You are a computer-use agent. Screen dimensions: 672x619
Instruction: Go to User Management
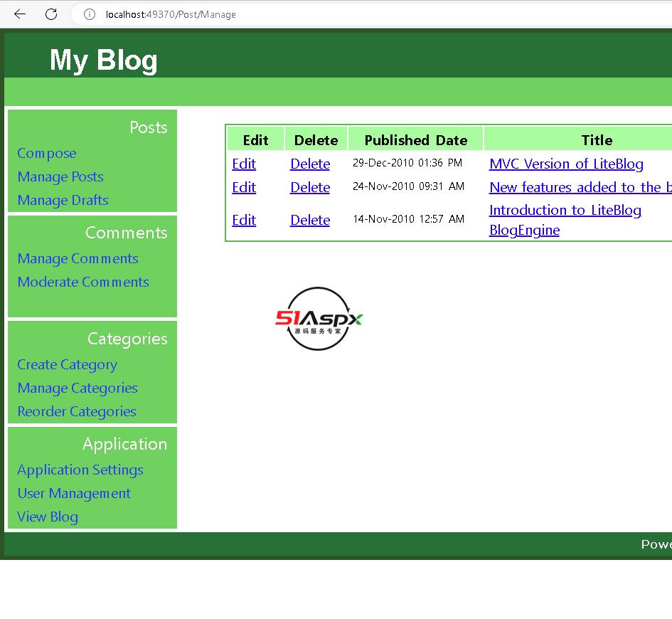point(74,493)
